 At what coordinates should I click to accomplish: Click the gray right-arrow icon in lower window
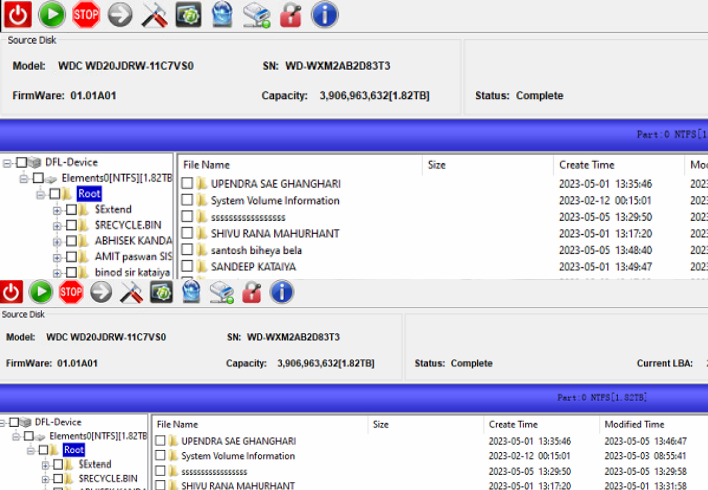[101, 292]
